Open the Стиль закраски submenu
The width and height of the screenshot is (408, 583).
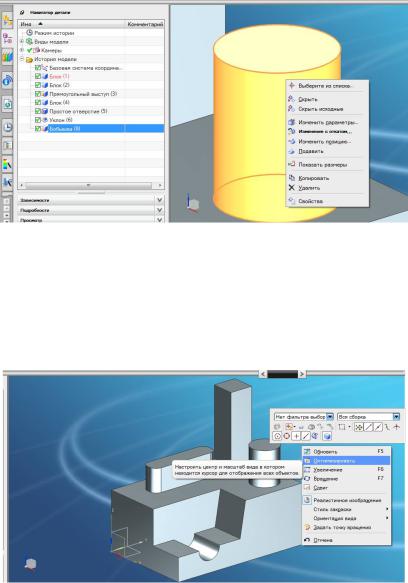(x=347, y=509)
